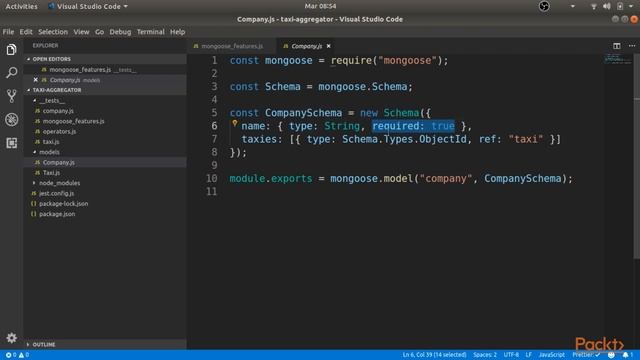Open the Manage gear icon
Screen dimensions: 640x360
[x=11, y=338]
